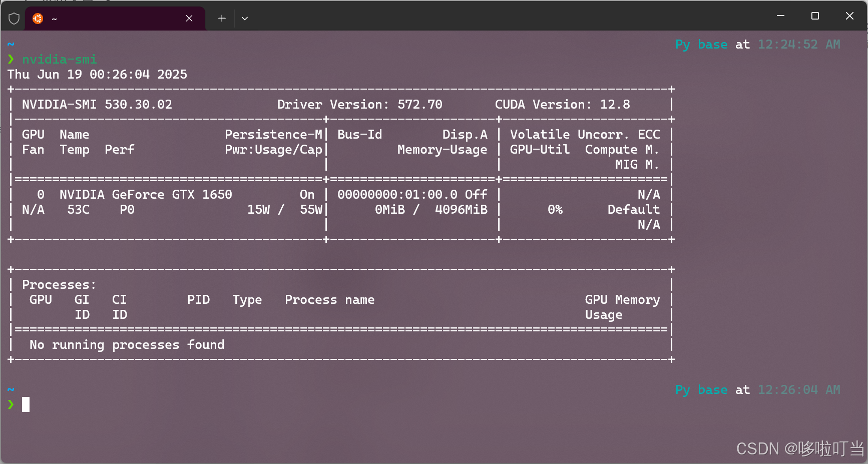The width and height of the screenshot is (868, 464).
Task: Click the Driver Version 572.70 text
Action: pos(359,104)
